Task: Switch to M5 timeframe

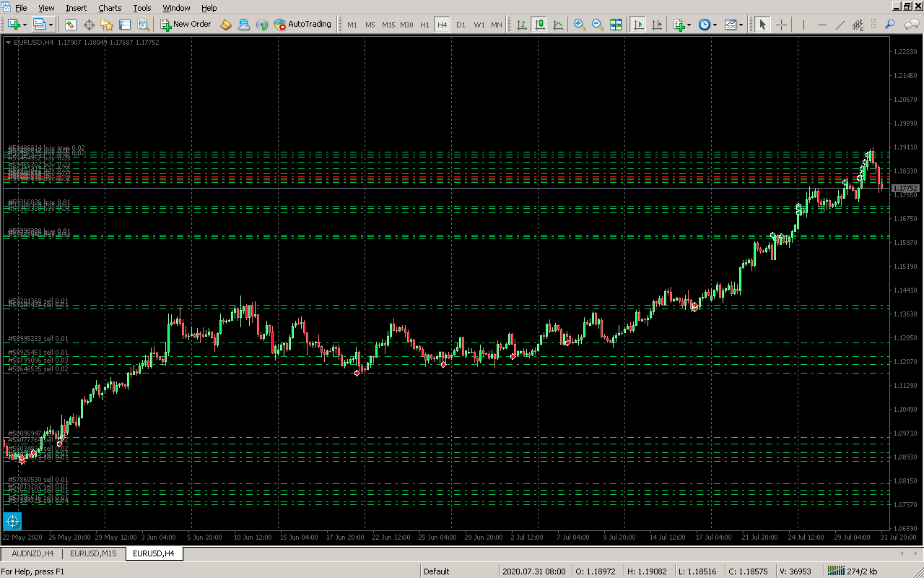Action: (370, 25)
